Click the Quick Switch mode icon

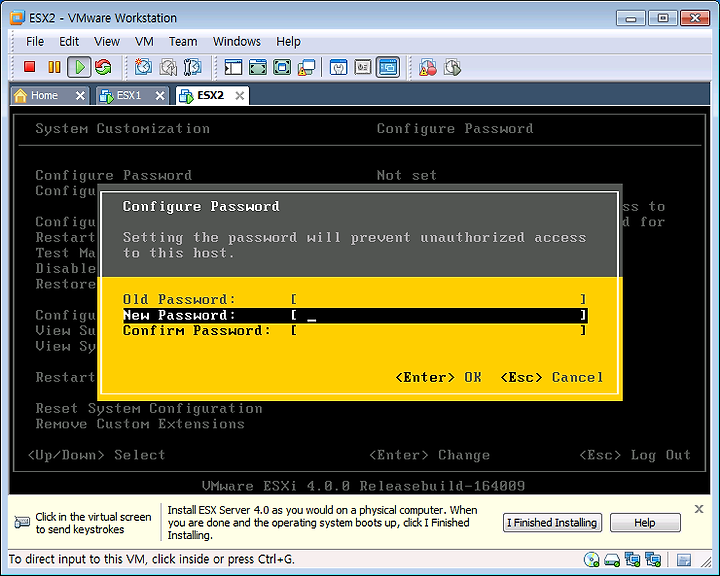click(x=258, y=68)
